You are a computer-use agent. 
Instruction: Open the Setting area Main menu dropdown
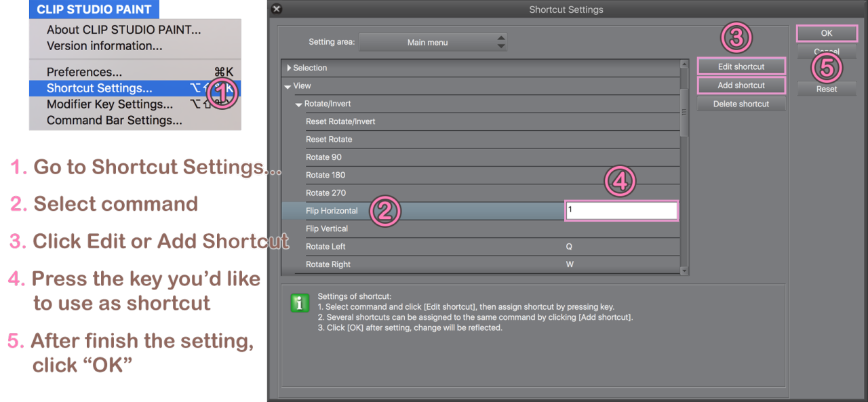433,42
